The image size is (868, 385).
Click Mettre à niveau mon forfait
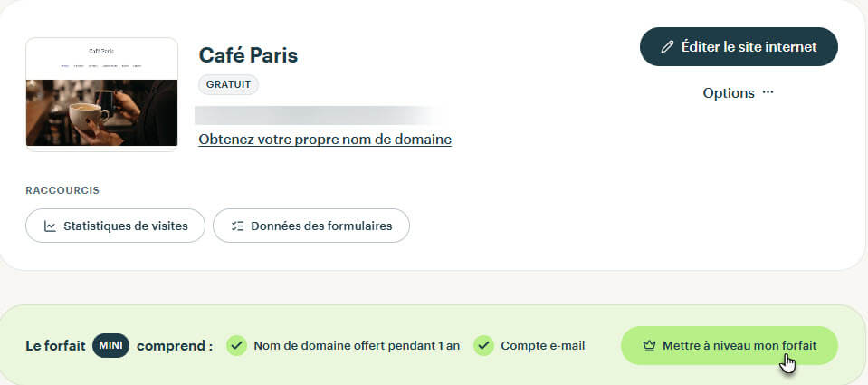(x=729, y=346)
